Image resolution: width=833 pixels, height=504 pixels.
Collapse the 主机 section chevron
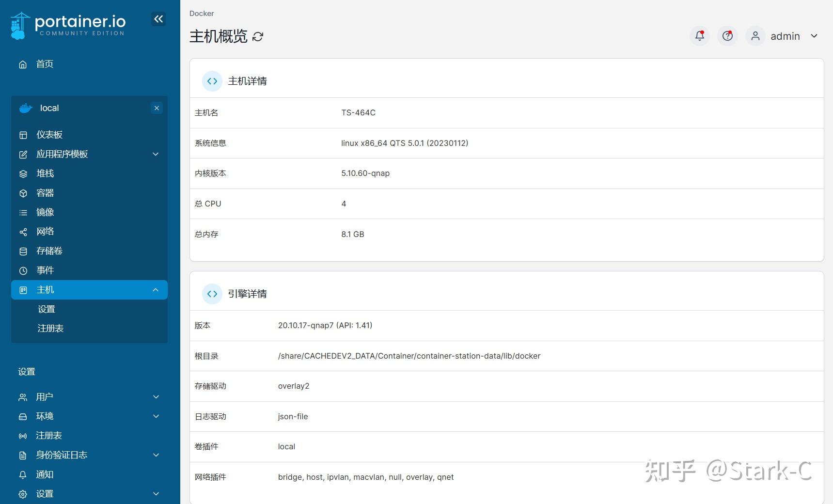(155, 289)
